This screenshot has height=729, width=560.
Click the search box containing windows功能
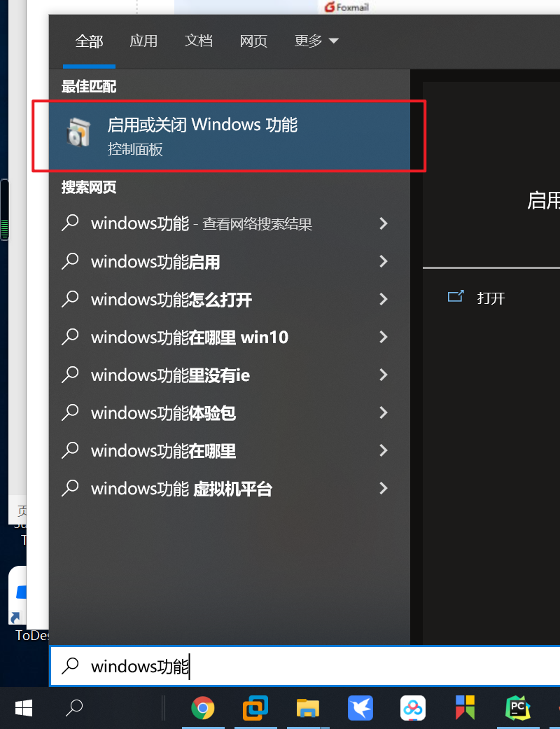305,666
